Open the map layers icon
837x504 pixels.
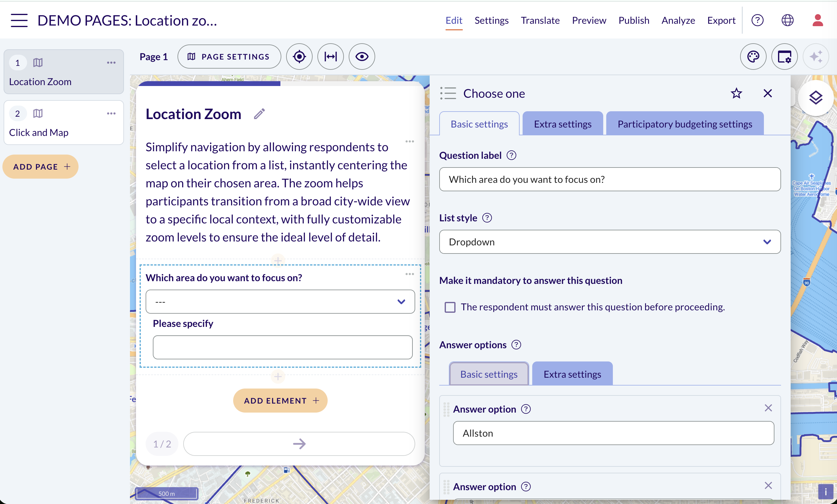815,98
